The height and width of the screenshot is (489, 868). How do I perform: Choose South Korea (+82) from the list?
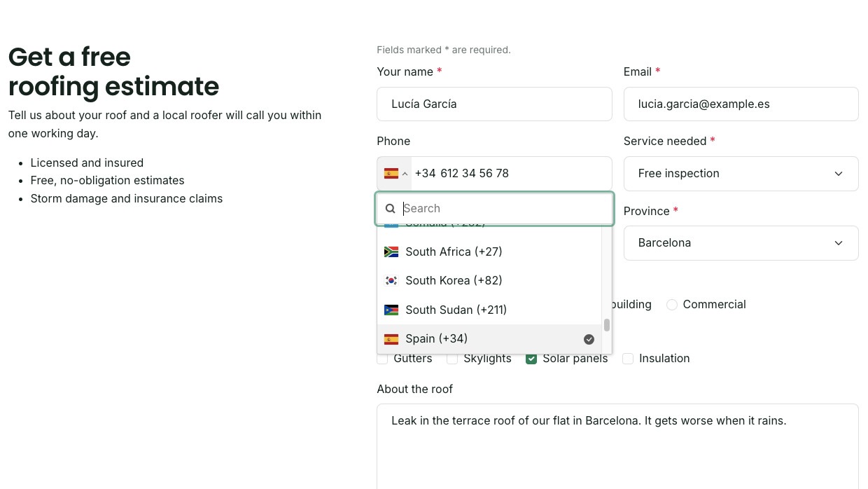[x=489, y=281]
